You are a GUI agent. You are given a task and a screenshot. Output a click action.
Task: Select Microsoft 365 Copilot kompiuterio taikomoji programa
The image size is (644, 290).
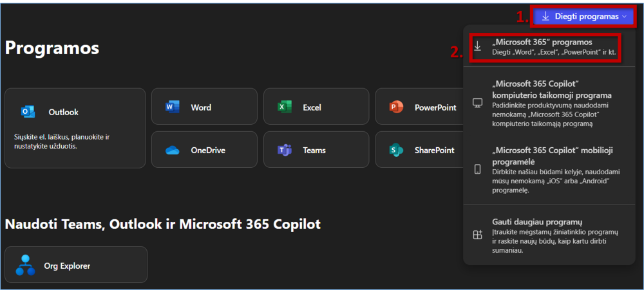click(549, 102)
